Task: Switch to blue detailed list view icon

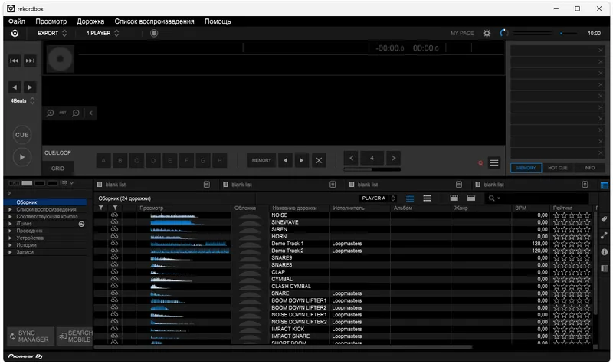Action: click(410, 198)
